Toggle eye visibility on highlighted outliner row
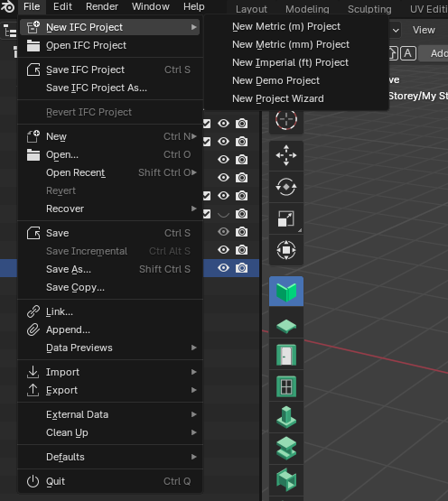The image size is (448, 501). 223,268
